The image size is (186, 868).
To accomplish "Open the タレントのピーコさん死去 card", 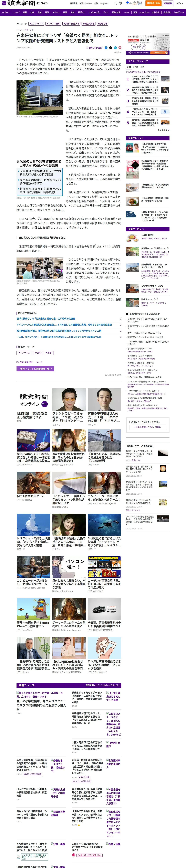I will pyautogui.click(x=69, y=407).
